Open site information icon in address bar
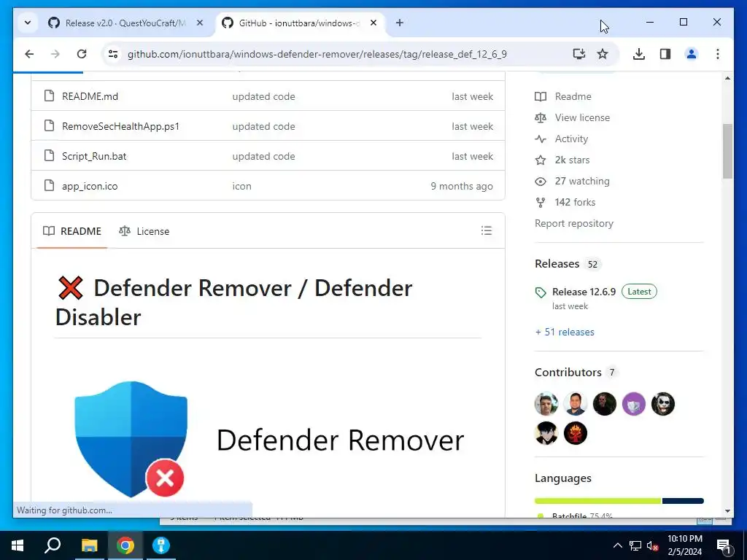Image resolution: width=747 pixels, height=560 pixels. pos(113,54)
